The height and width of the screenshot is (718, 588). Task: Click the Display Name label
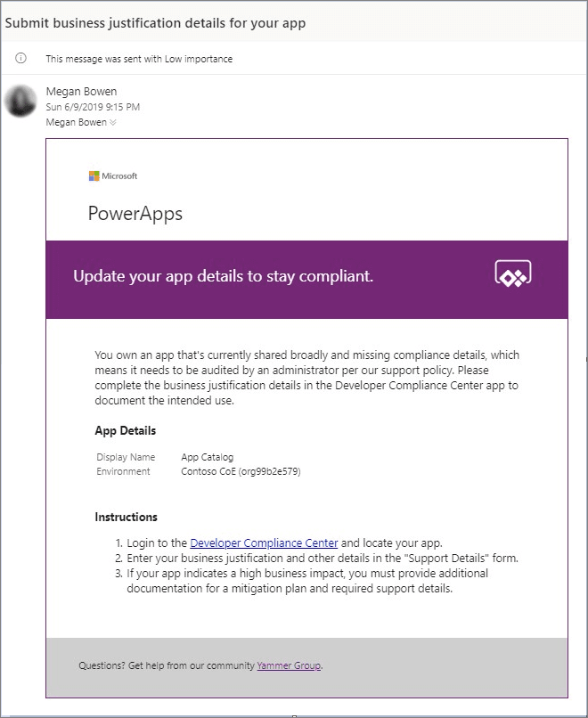[126, 458]
